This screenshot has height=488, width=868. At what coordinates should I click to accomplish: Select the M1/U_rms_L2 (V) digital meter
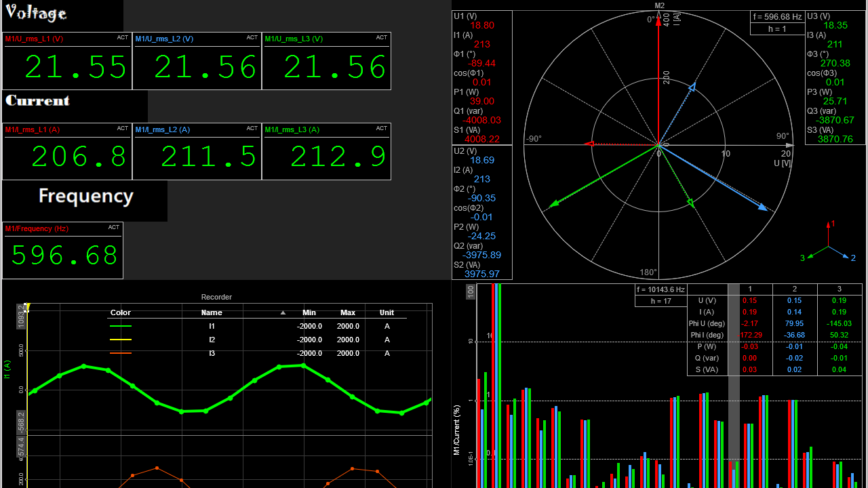pos(197,61)
